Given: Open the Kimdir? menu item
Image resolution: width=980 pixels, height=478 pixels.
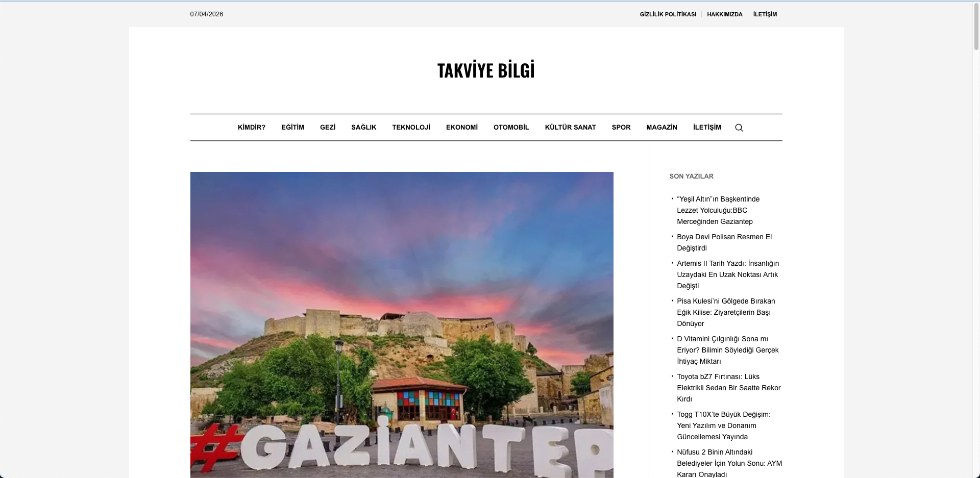Looking at the screenshot, I should click(251, 128).
